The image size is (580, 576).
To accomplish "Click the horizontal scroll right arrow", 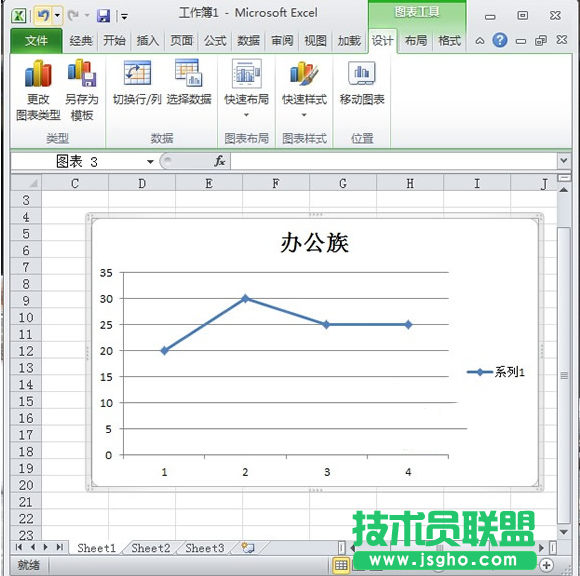I will point(541,548).
